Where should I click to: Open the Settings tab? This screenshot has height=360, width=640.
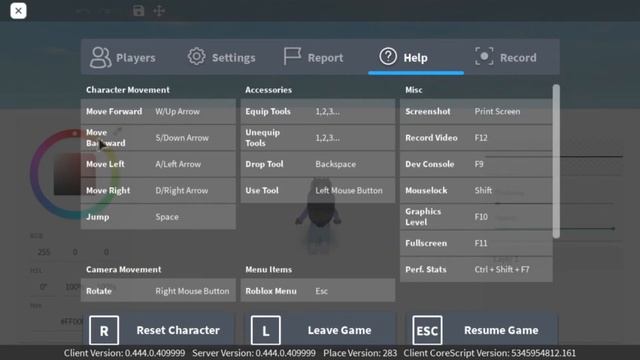(x=222, y=57)
